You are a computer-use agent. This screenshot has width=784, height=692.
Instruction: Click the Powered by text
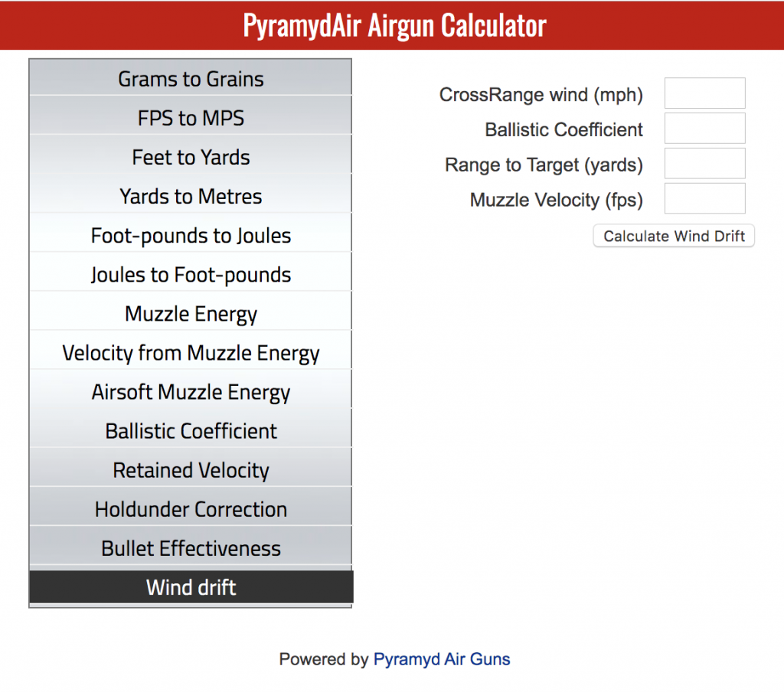[324, 659]
